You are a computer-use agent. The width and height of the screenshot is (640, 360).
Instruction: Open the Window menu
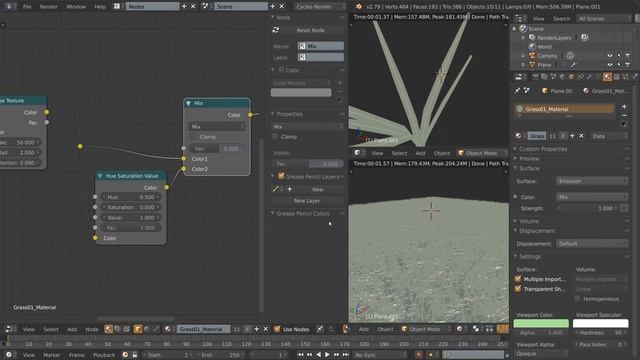[x=76, y=7]
